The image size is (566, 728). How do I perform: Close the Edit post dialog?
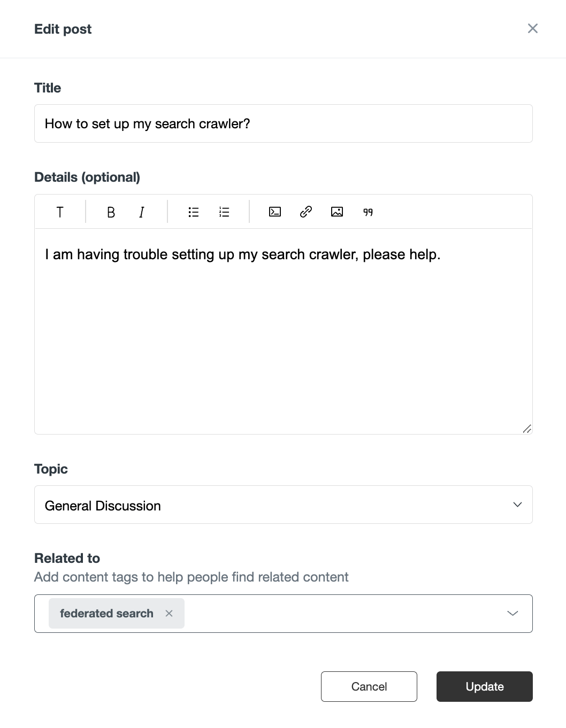[532, 28]
